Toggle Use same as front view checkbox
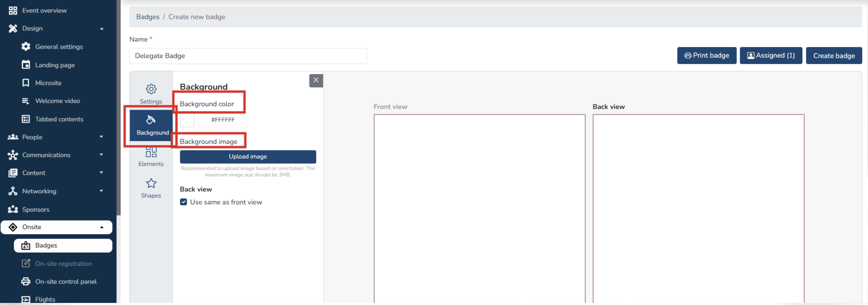Screen dimensions: 868x305 [184, 202]
